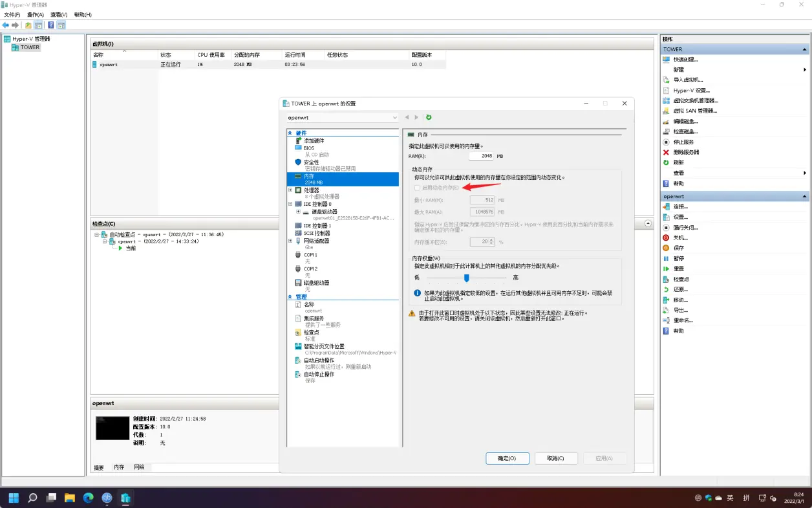
Task: Click 保存 under openwrt actions
Action: pos(678,248)
